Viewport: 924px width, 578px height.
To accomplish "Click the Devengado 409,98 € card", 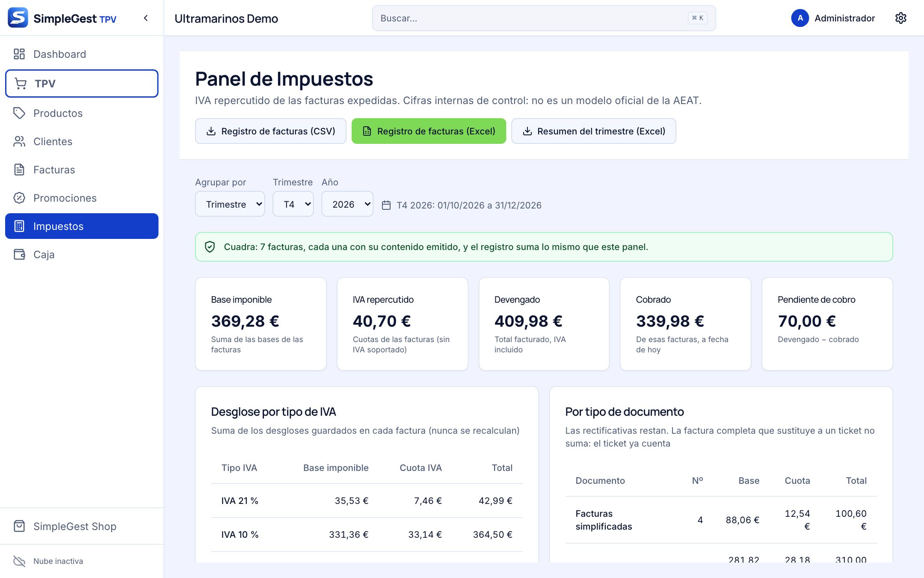I will pyautogui.click(x=544, y=324).
